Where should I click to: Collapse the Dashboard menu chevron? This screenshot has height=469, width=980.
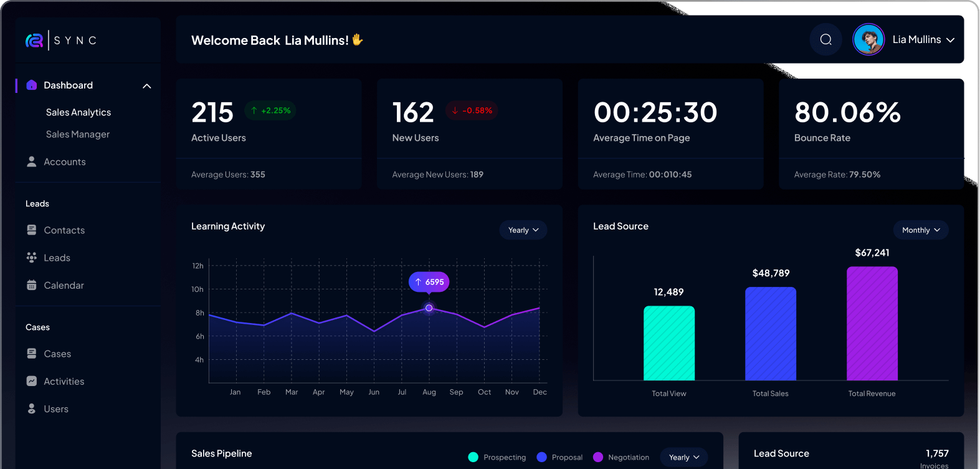point(147,86)
